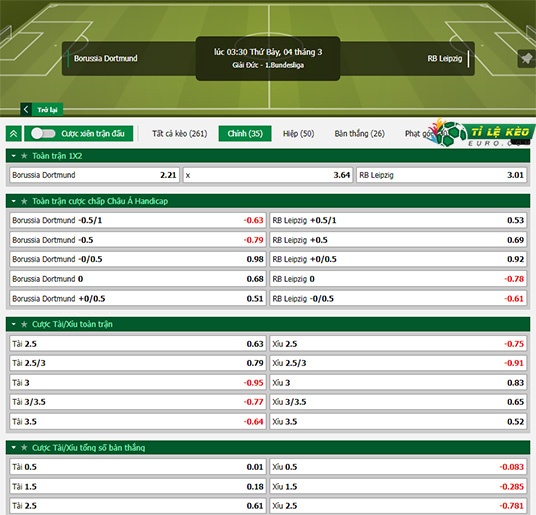Select Borussia Dortmund 1X2 odds 2.21
The image size is (536, 515).
(x=95, y=175)
